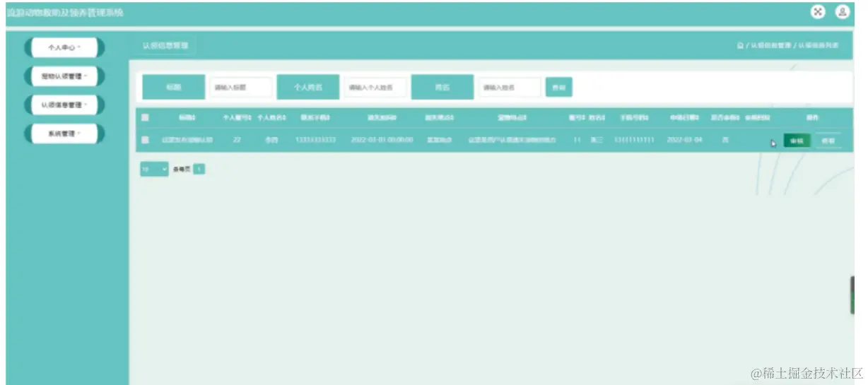Sort by the 个人账号 column header
This screenshot has height=385, width=868.
point(237,117)
